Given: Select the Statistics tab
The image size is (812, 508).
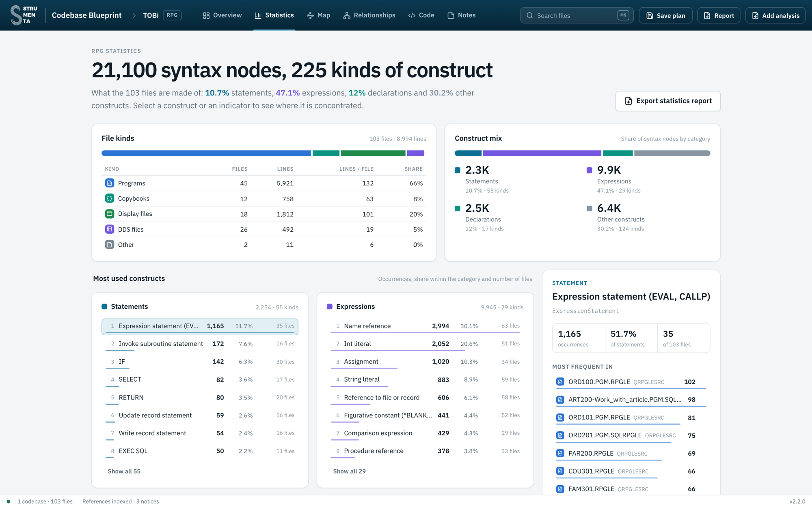Looking at the screenshot, I should point(274,15).
